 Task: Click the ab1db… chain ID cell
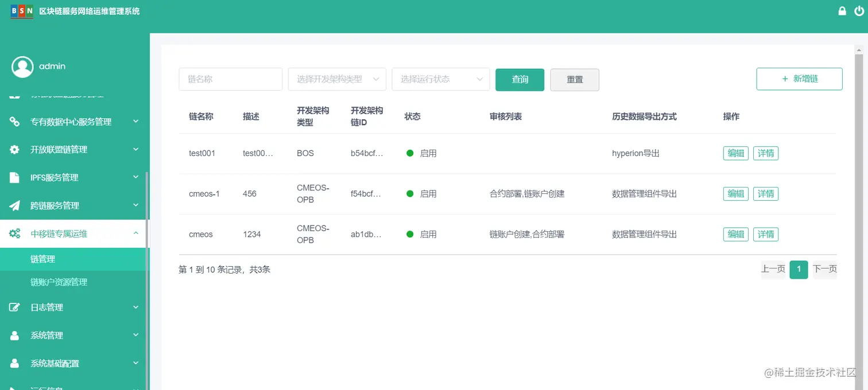(367, 234)
